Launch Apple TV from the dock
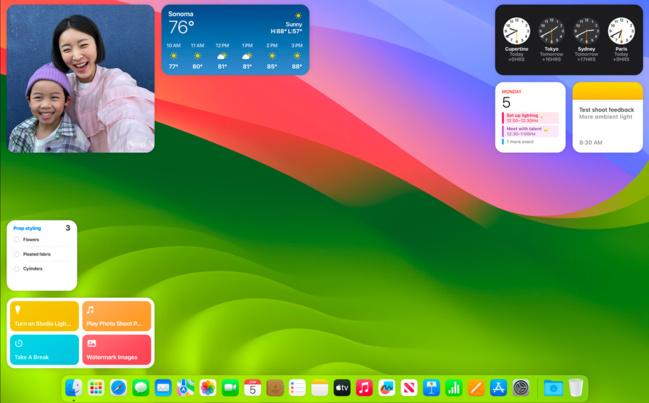The height and width of the screenshot is (403, 649). [342, 388]
